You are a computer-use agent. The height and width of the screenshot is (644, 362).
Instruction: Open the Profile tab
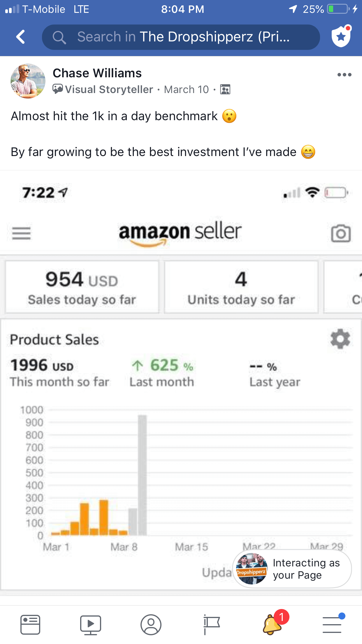tap(151, 625)
